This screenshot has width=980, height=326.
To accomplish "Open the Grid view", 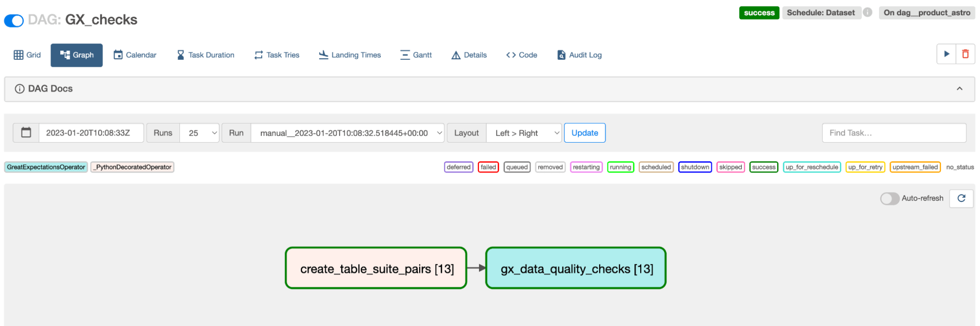I will (x=27, y=55).
